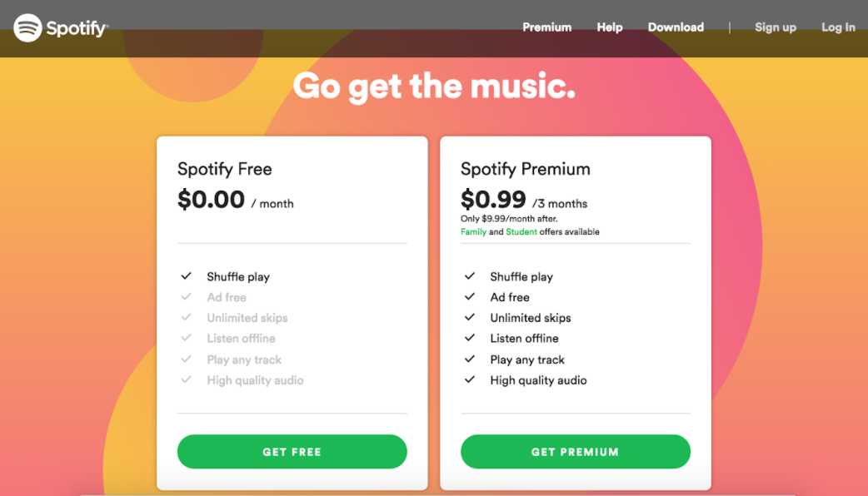This screenshot has height=496, width=868.
Task: Click the $0.99 Premium price text
Action: click(x=493, y=201)
